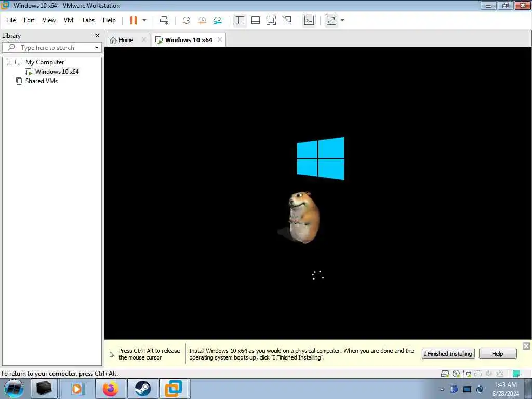Open the black box taskbar application
This screenshot has height=399, width=532.
[44, 389]
